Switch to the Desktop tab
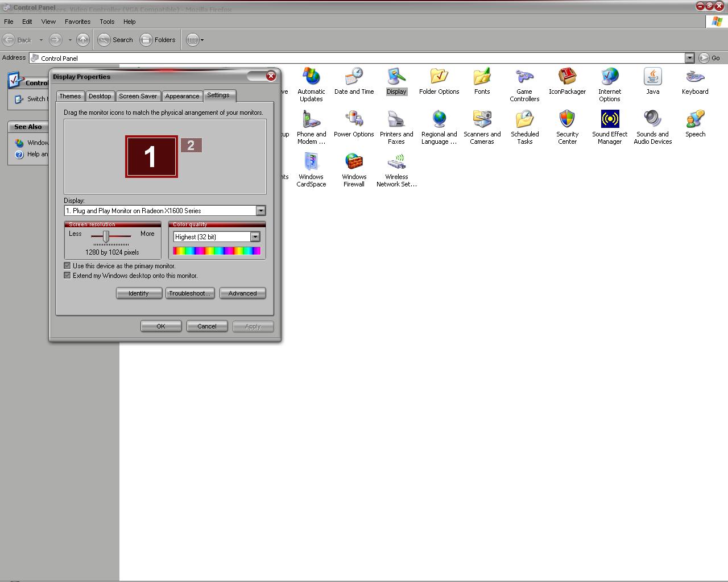Image resolution: width=728 pixels, height=582 pixels. pos(100,96)
